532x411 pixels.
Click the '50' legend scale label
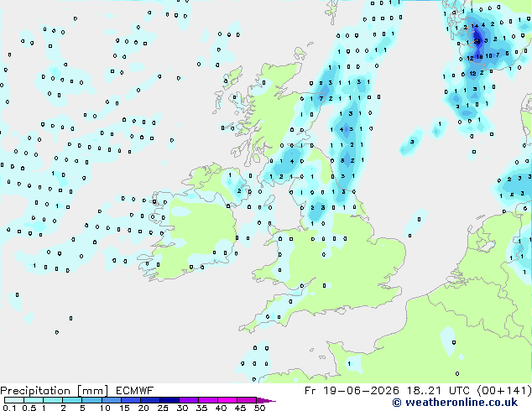coord(260,408)
